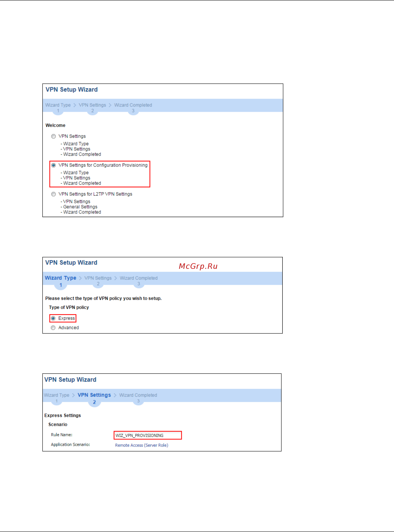Click step number 2 bubble in first wizard
The image size is (394, 532).
point(93,111)
